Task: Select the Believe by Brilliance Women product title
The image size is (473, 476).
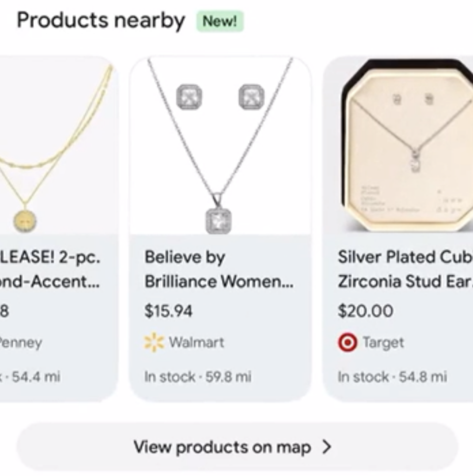Action: pos(219,269)
